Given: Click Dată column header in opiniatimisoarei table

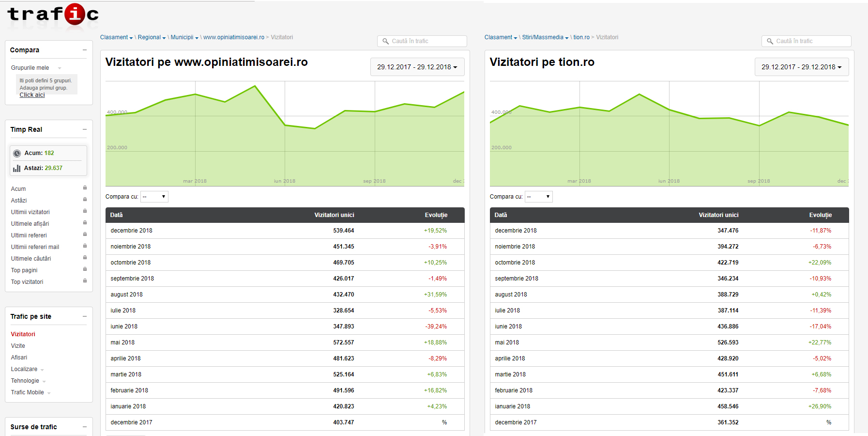Looking at the screenshot, I should click(116, 215).
